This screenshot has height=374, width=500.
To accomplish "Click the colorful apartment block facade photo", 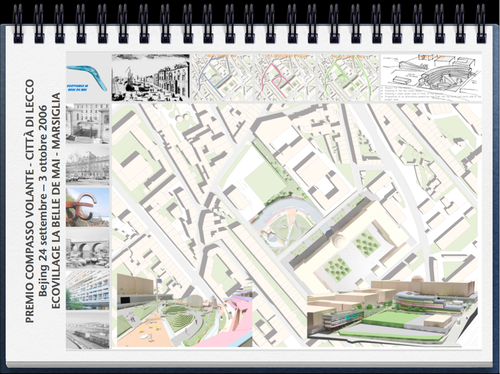I will pos(88,290).
